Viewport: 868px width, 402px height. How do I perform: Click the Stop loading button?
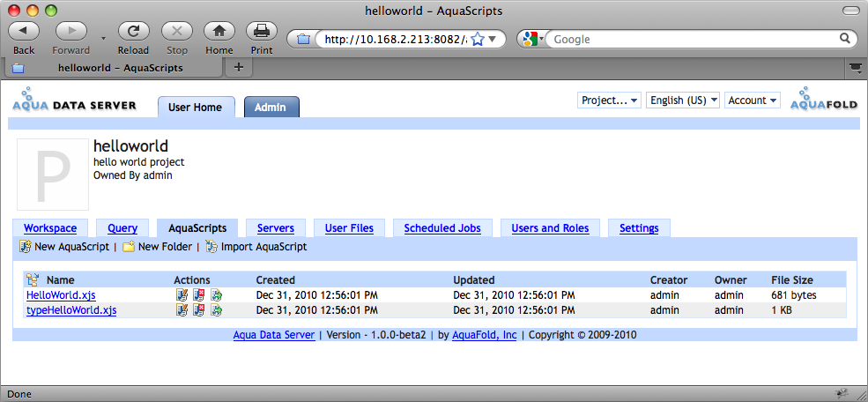click(177, 31)
